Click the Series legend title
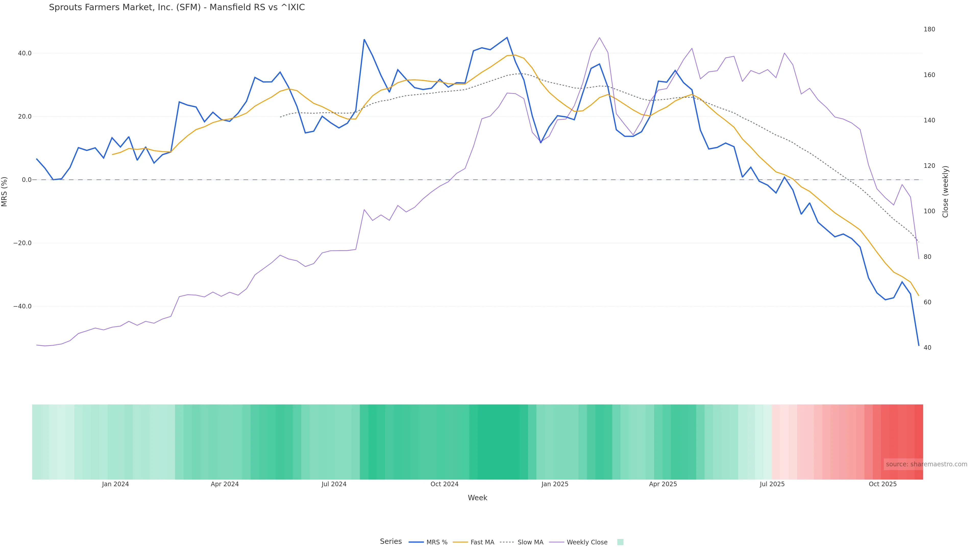 pyautogui.click(x=391, y=542)
